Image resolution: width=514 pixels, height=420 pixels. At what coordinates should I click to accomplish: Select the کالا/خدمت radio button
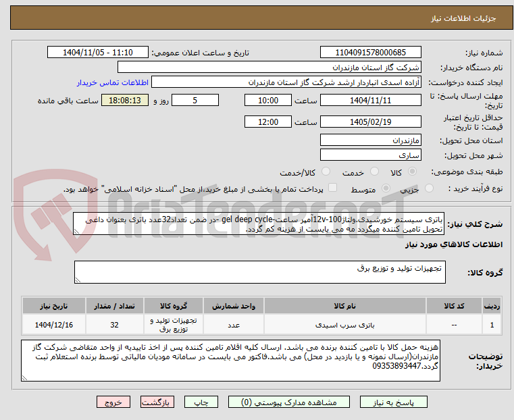(326, 172)
